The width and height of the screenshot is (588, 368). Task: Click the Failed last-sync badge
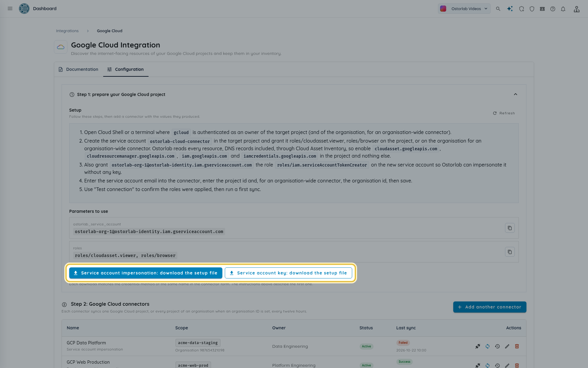[403, 343]
